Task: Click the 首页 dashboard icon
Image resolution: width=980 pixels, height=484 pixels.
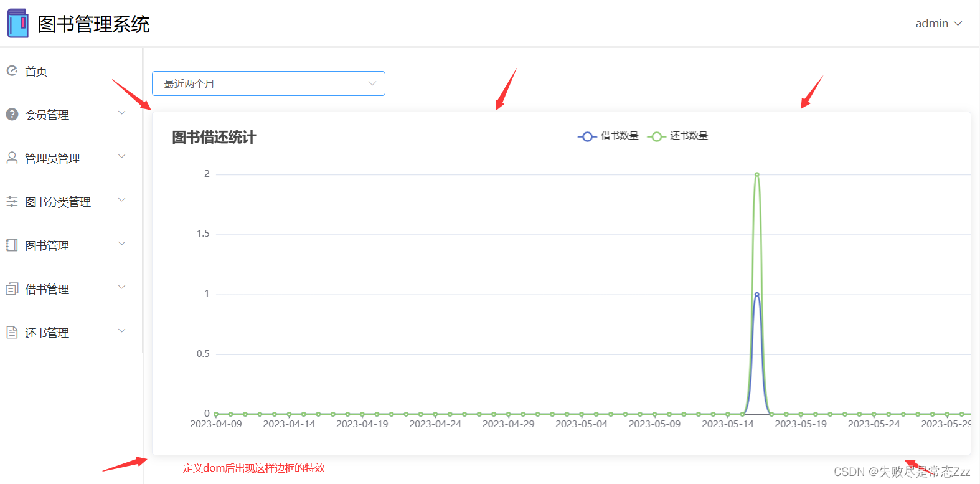Action: tap(12, 71)
